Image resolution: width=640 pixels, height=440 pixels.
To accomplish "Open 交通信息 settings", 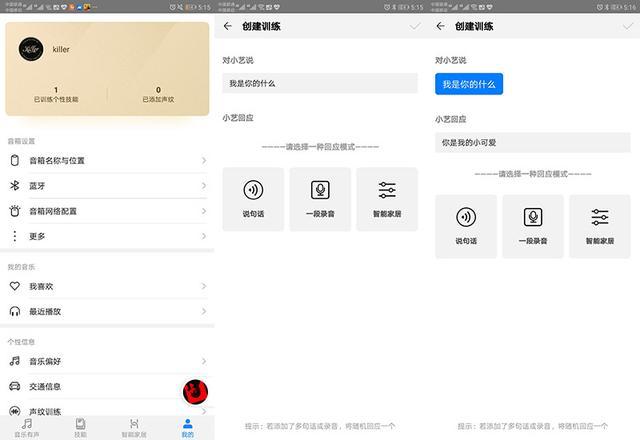I will pyautogui.click(x=107, y=386).
